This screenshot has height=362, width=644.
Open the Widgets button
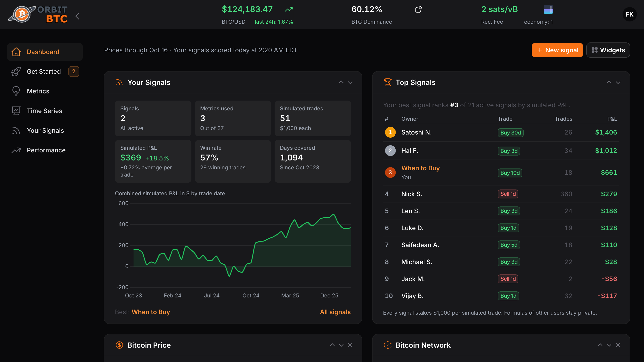tap(608, 50)
